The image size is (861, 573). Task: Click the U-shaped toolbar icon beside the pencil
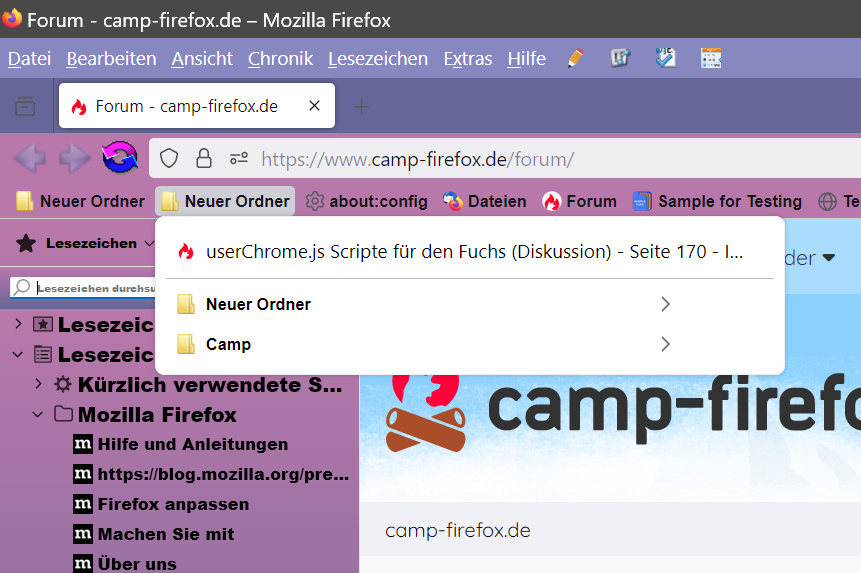tap(620, 58)
